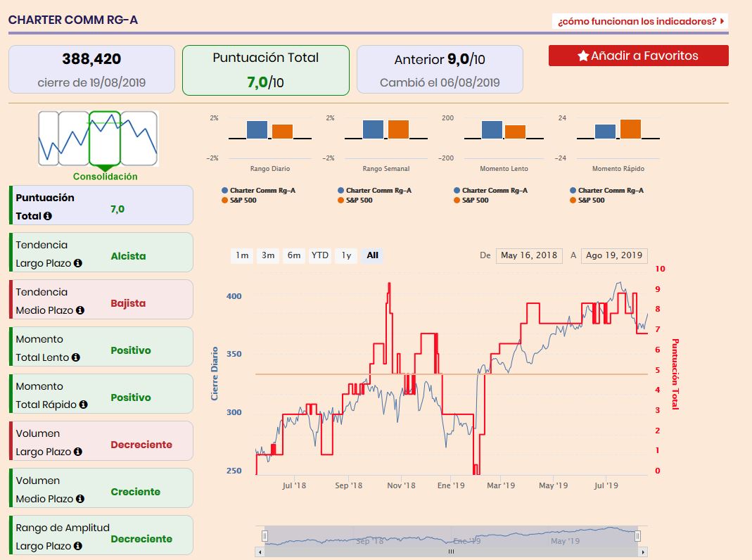Click the navigator scrollbar thumb
The height and width of the screenshot is (560, 752).
[x=452, y=552]
